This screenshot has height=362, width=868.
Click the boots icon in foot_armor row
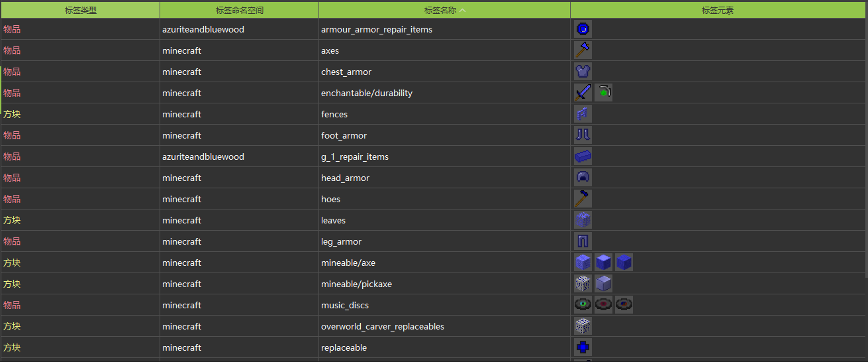point(583,135)
